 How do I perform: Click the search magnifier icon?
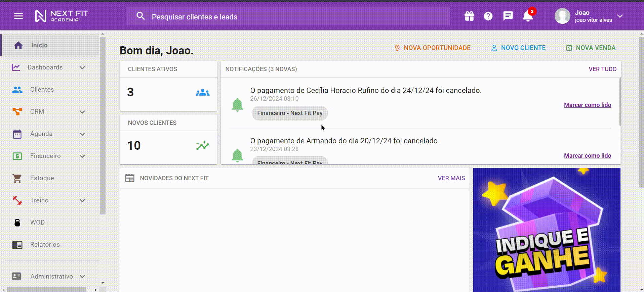point(140,16)
